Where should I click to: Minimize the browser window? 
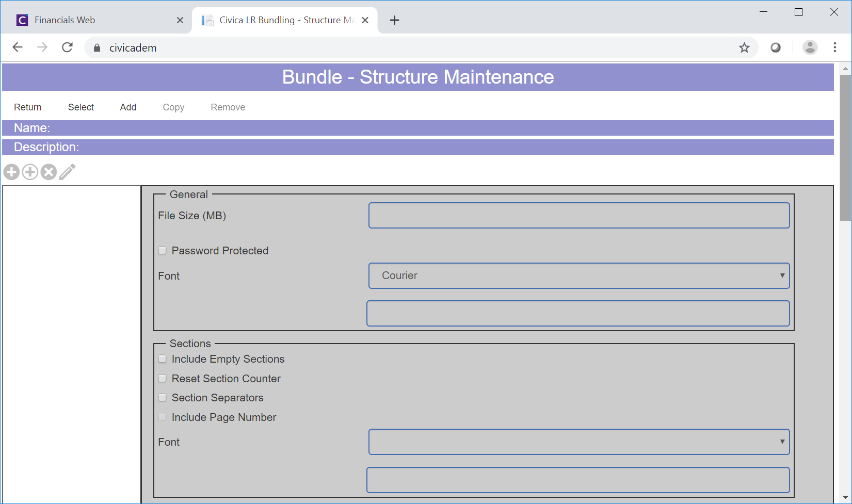764,12
